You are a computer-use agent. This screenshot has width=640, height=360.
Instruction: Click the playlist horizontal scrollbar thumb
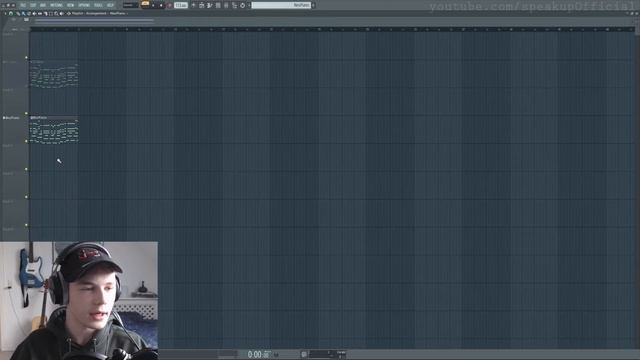94,20
